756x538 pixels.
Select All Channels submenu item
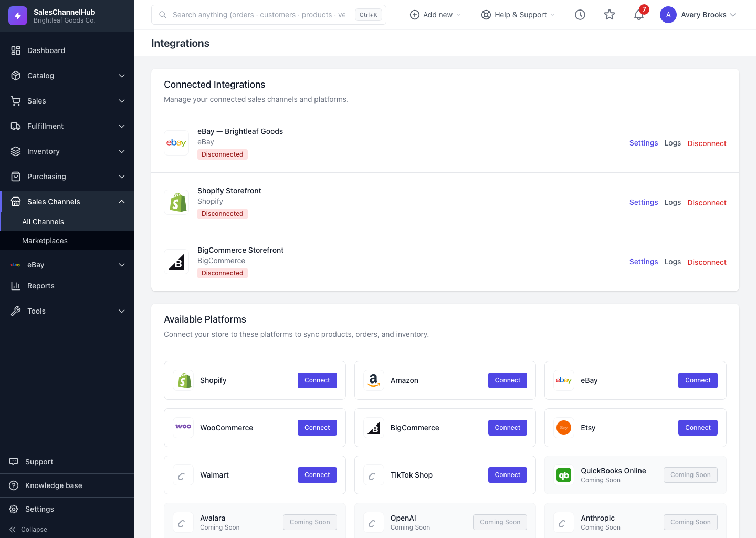[67, 222]
